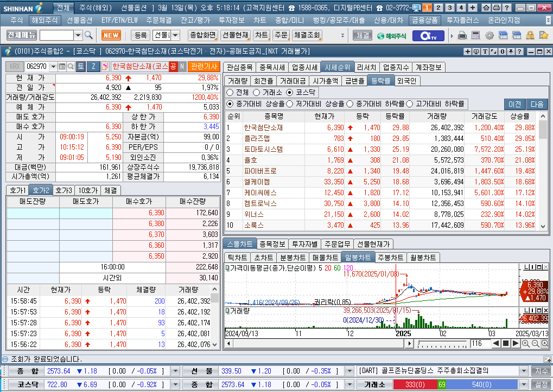Open dropdown of the DART news ticker
The image size is (553, 392).
click(x=523, y=371)
